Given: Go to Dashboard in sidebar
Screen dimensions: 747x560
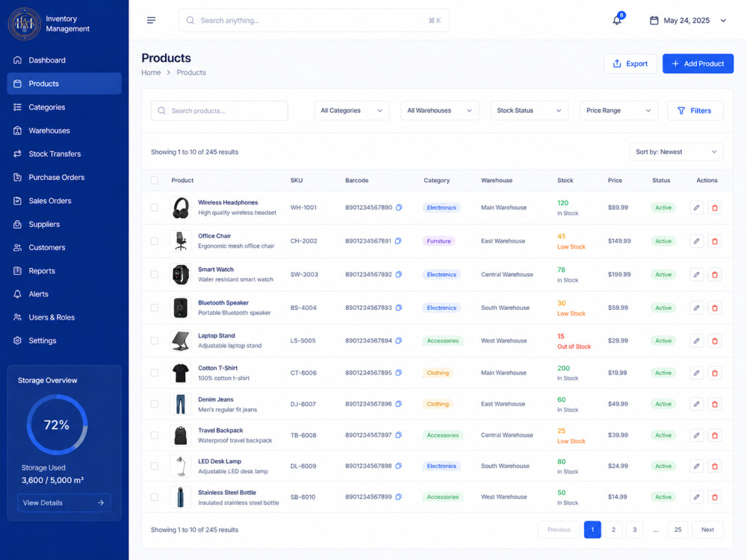Looking at the screenshot, I should pyautogui.click(x=64, y=60).
